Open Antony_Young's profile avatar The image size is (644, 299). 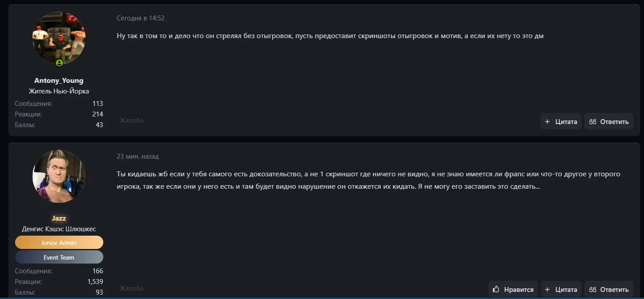pos(59,39)
